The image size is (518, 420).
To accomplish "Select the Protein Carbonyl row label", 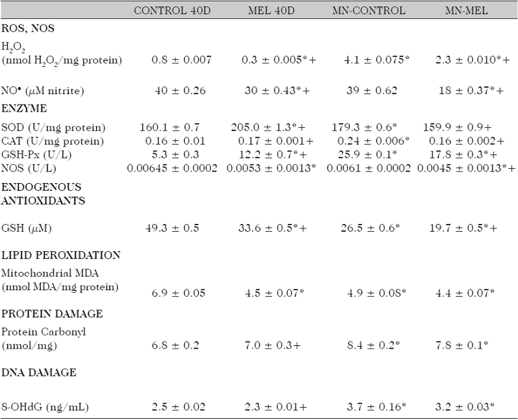I will pyautogui.click(x=43, y=332).
